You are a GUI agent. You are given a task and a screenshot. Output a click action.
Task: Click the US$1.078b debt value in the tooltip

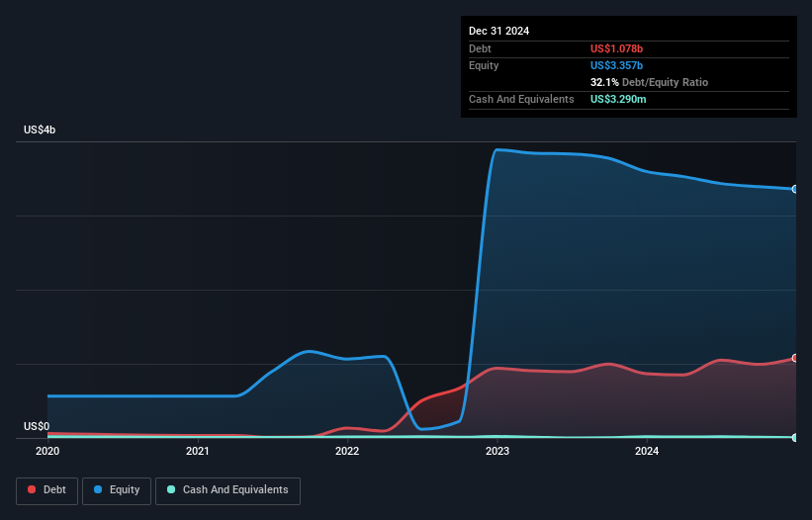(x=616, y=48)
